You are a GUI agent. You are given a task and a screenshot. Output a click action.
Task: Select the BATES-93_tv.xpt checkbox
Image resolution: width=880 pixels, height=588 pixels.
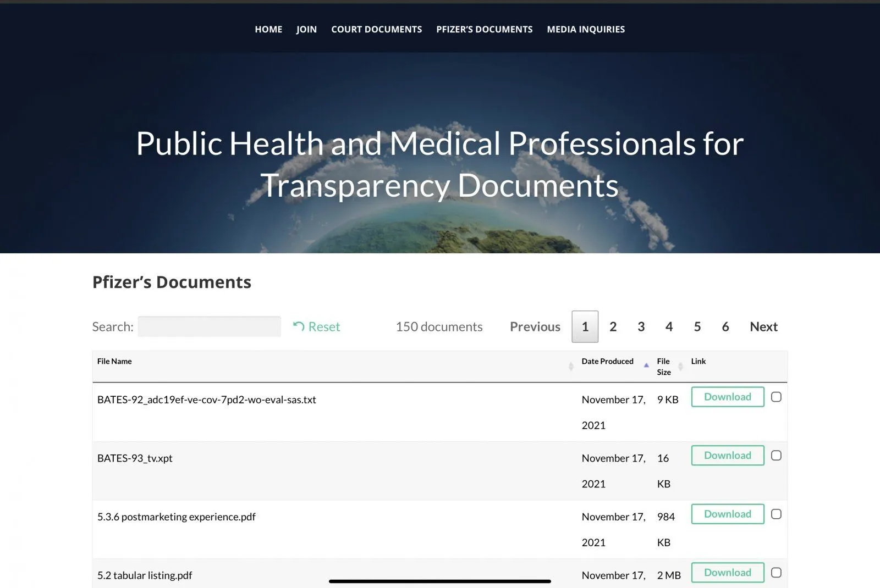(x=776, y=456)
